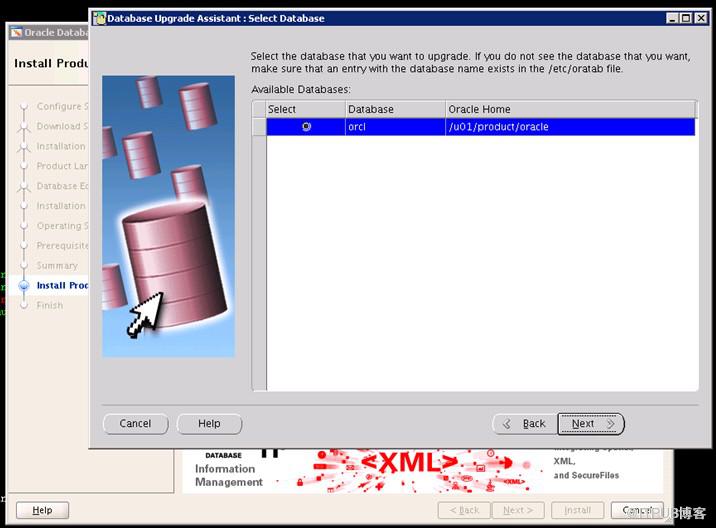The image size is (716, 528).
Task: Click the Database Upgrade Assistant title bar icon
Action: click(100, 18)
